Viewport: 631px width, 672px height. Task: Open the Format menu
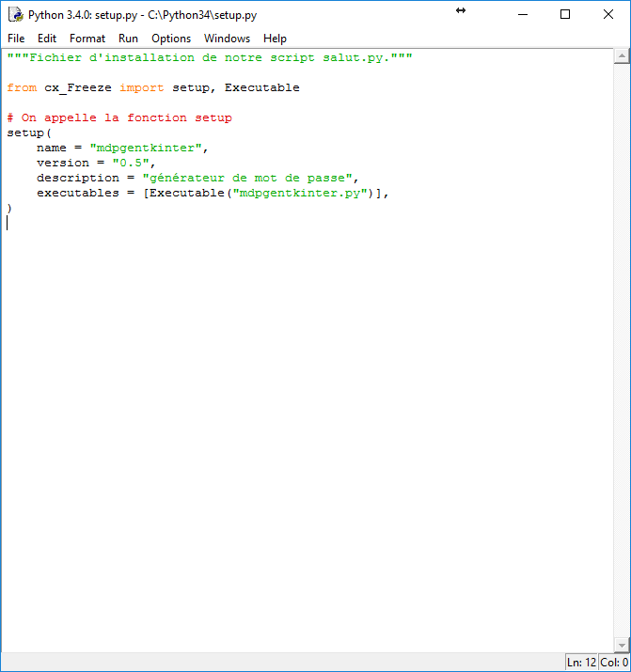point(87,39)
